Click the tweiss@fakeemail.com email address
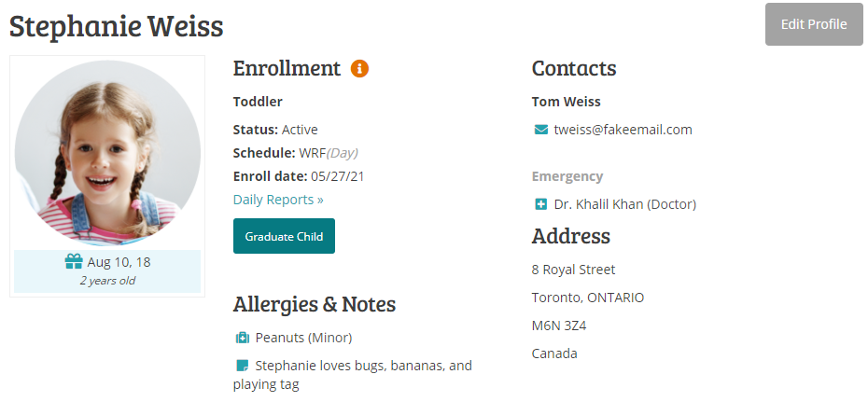868x402 pixels. point(623,130)
